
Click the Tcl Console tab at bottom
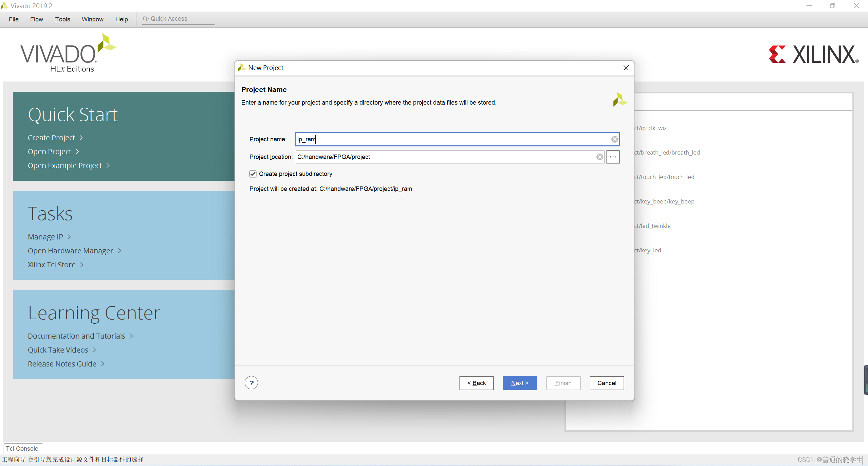(x=22, y=448)
